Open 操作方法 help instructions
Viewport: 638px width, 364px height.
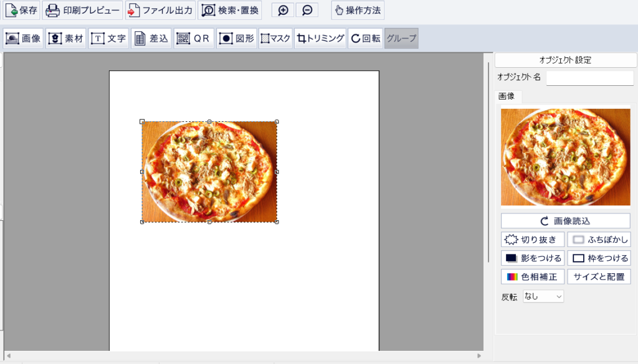[358, 10]
